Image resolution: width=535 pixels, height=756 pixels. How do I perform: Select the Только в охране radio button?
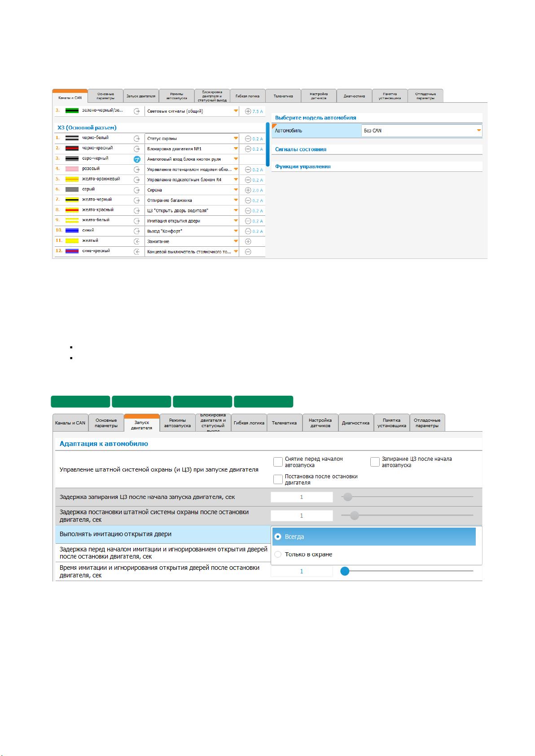[278, 555]
